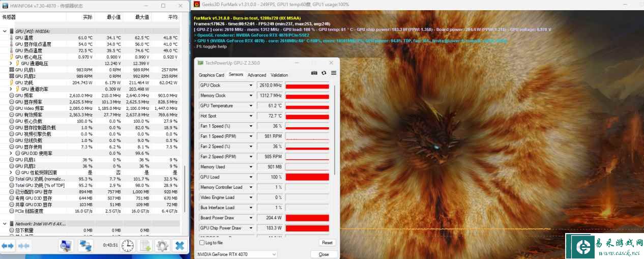Enable the Log to file checkbox

201,243
